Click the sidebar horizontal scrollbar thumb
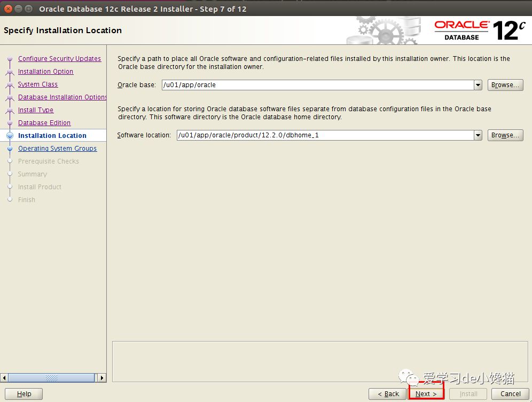The height and width of the screenshot is (402, 532). (x=51, y=377)
